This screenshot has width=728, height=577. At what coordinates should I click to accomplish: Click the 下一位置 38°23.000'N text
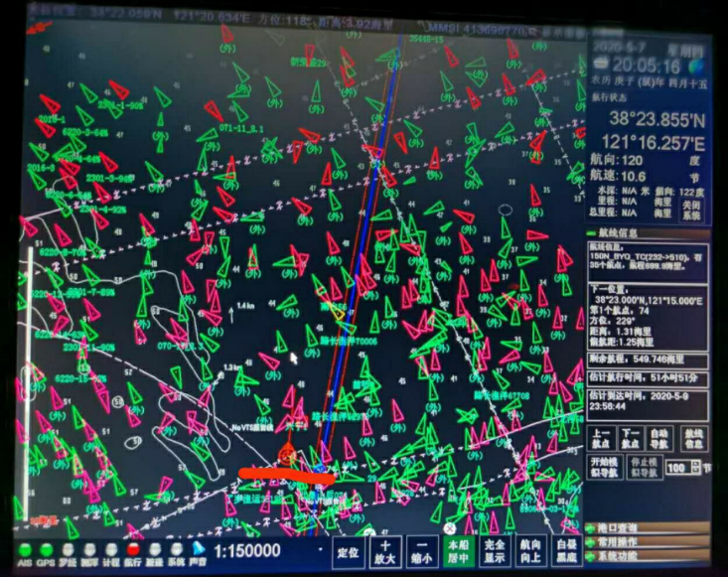(650, 300)
